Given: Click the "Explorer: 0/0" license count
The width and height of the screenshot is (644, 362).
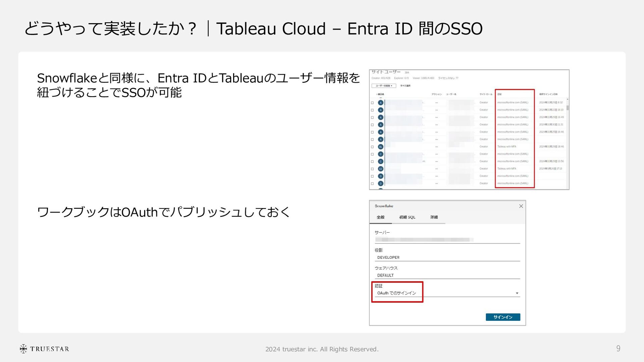Looking at the screenshot, I should (x=401, y=78).
